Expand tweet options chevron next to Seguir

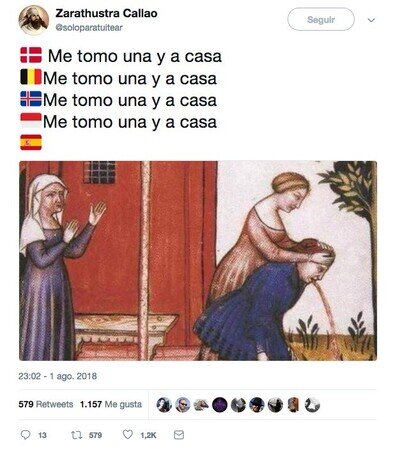[371, 20]
